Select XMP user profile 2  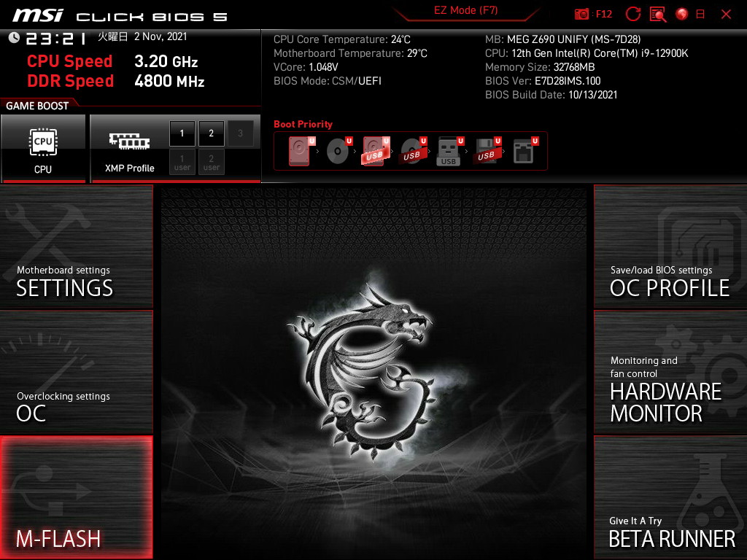click(211, 163)
